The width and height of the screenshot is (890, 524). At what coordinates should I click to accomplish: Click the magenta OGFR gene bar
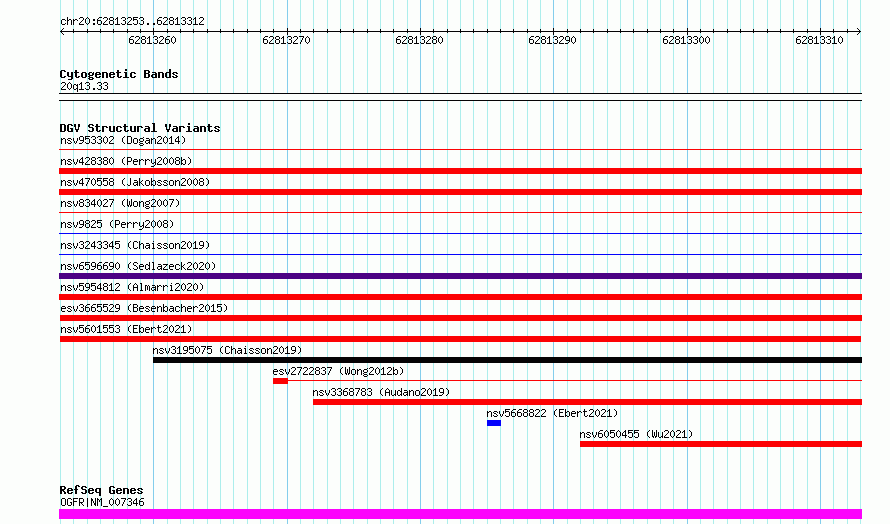pyautogui.click(x=460, y=514)
